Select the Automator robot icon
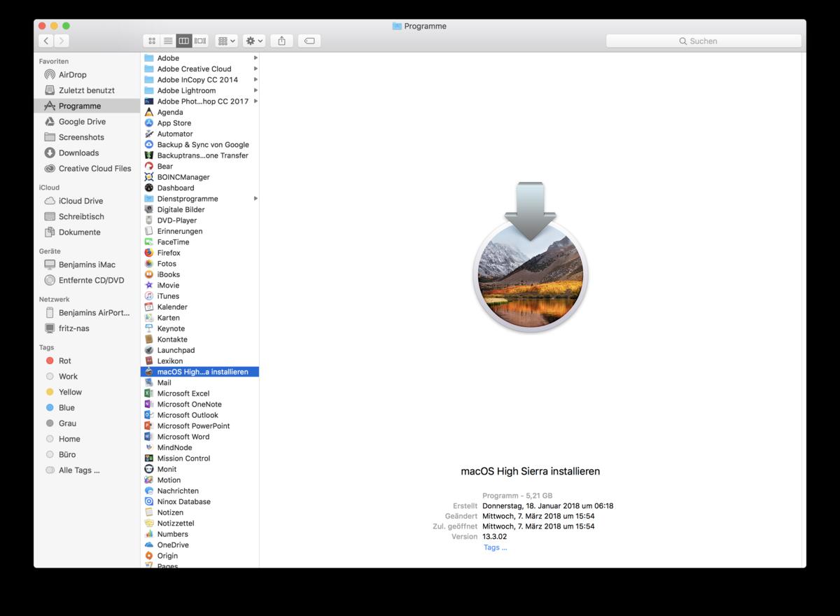This screenshot has height=616, width=840. (149, 134)
